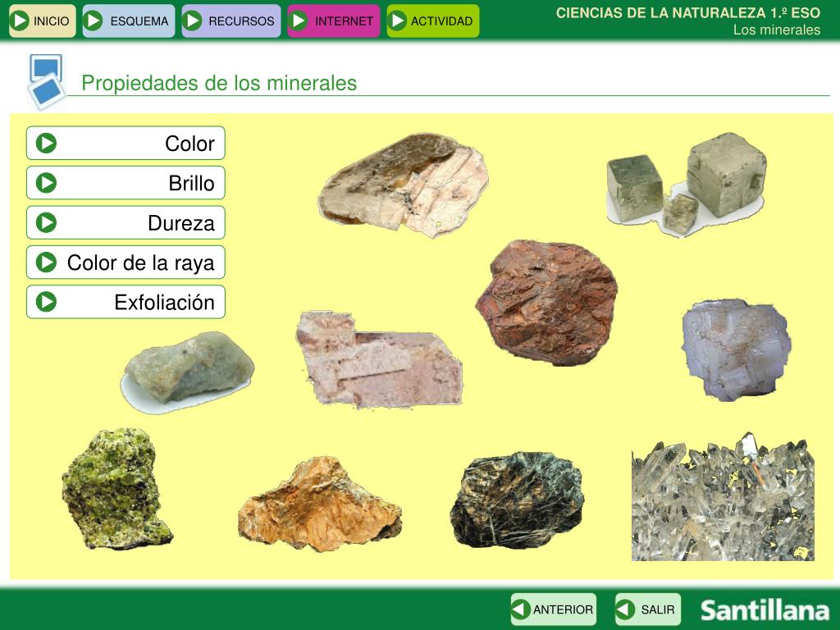The height and width of the screenshot is (630, 840).
Task: Select the clear quartz crystals image
Action: (724, 496)
